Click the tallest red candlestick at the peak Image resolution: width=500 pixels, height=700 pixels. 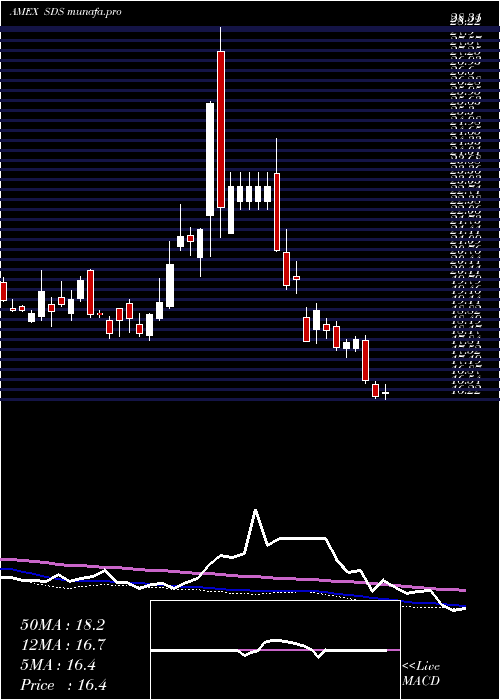coord(221,129)
